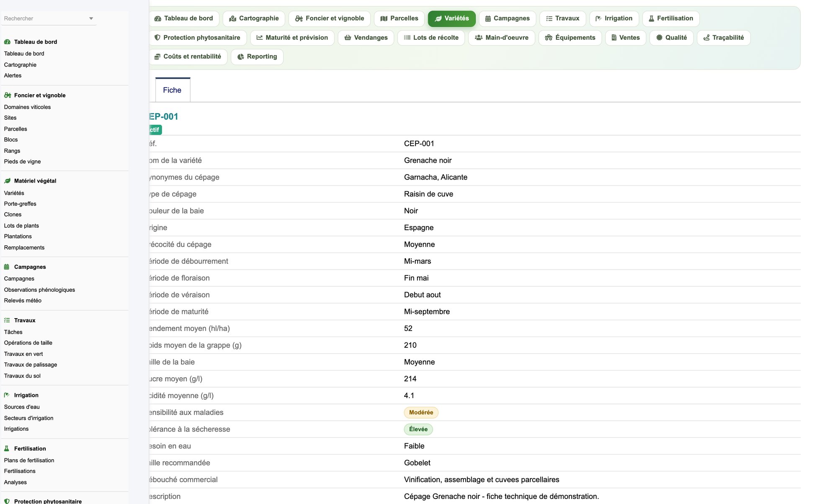This screenshot has height=504, width=815.
Task: Open Alertes in the sidebar
Action: [13, 76]
